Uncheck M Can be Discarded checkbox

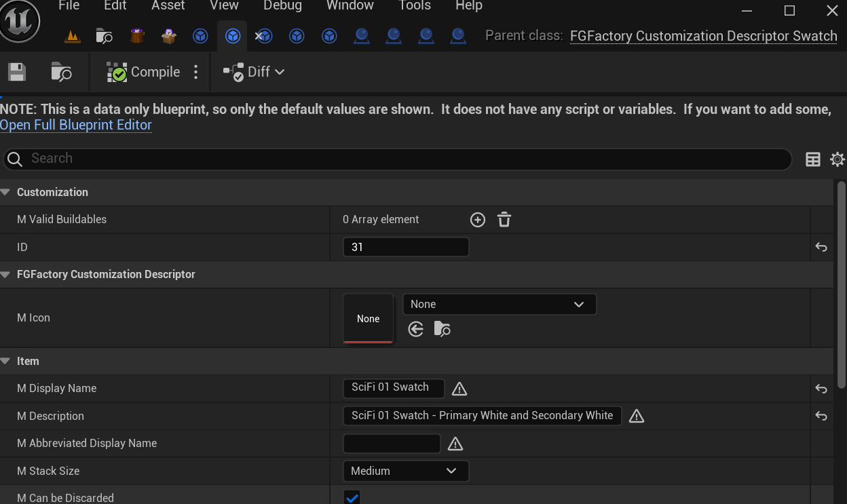[x=352, y=498]
